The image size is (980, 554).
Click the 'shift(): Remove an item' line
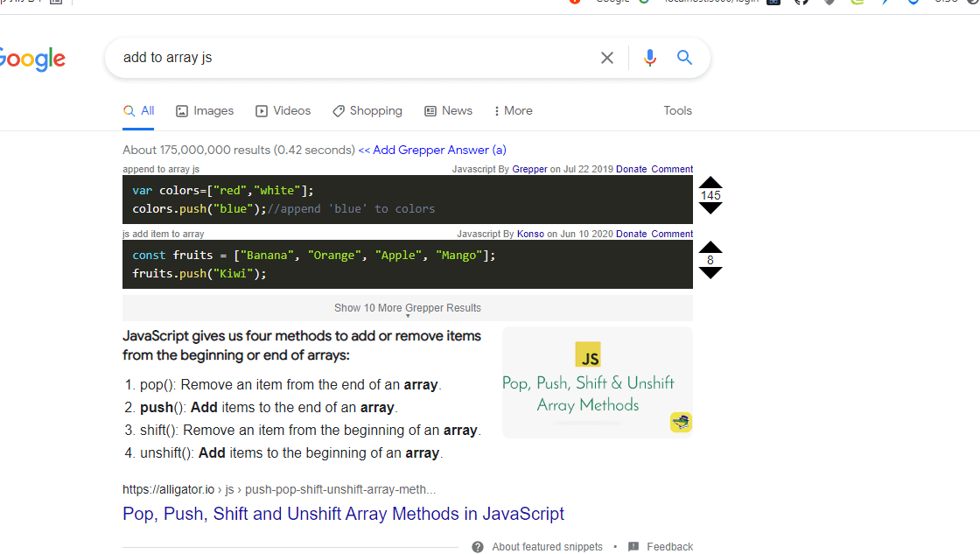(x=311, y=431)
